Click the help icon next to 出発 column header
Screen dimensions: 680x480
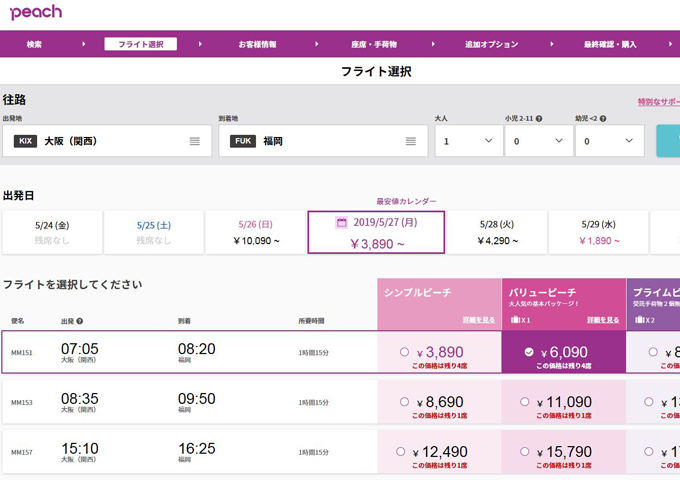coord(80,321)
